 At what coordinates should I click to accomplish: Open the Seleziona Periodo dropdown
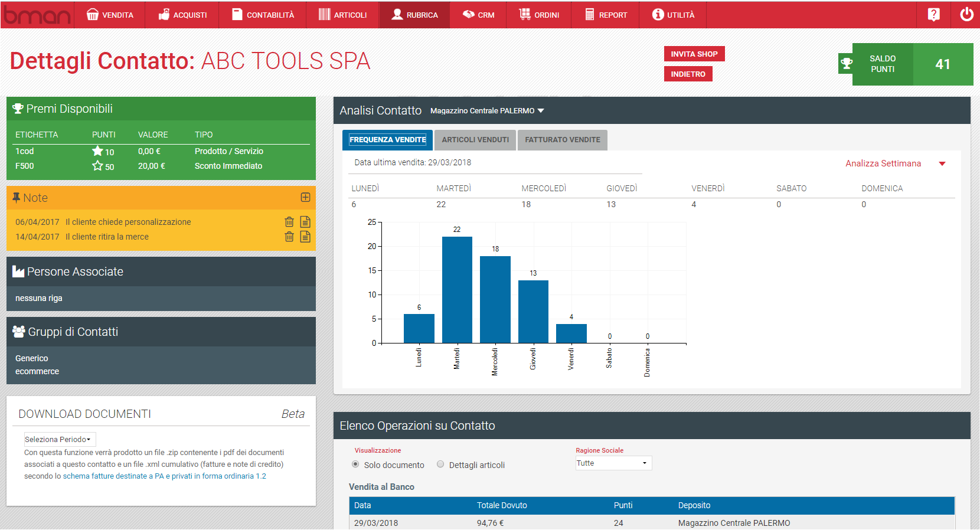[x=60, y=439]
